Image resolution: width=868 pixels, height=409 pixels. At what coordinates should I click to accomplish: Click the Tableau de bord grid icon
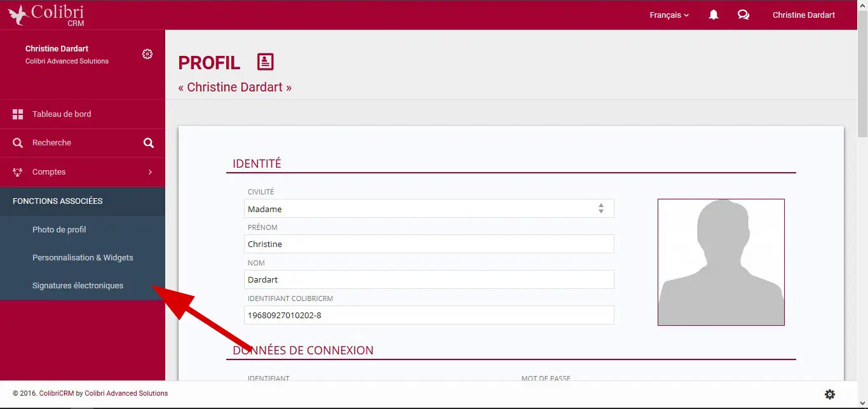pyautogui.click(x=18, y=114)
